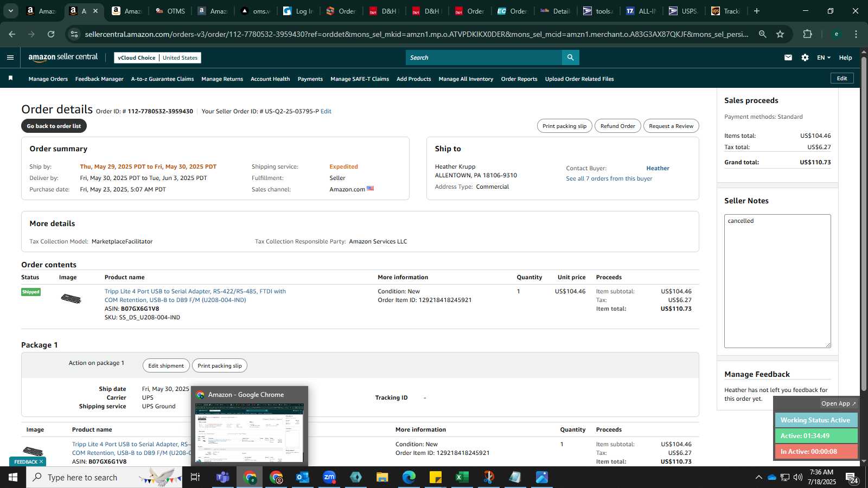
Task: Open Zoom from the taskbar
Action: (x=329, y=477)
